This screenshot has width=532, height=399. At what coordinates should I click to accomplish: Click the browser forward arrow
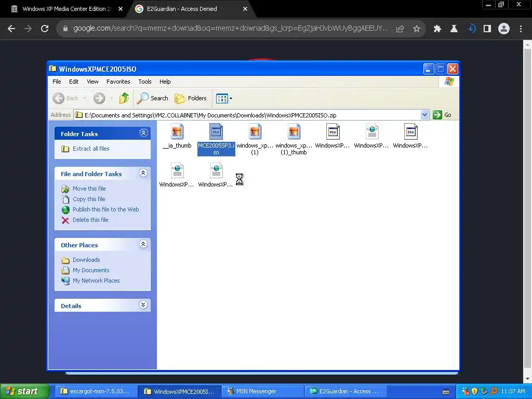click(x=28, y=29)
